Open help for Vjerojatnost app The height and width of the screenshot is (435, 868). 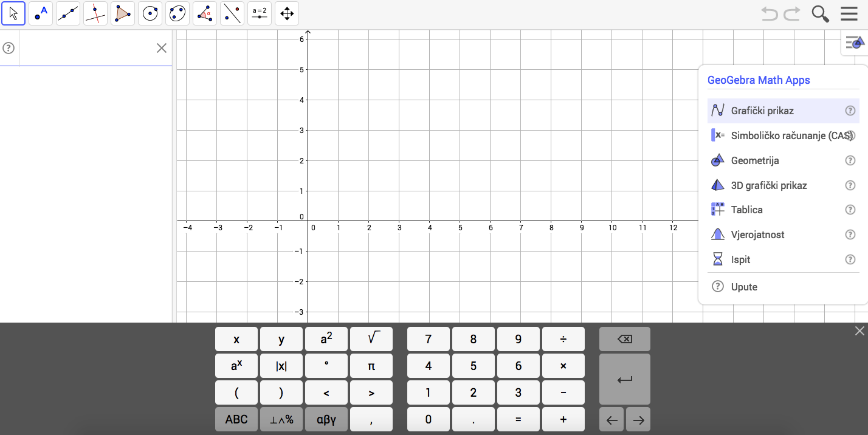[850, 235]
